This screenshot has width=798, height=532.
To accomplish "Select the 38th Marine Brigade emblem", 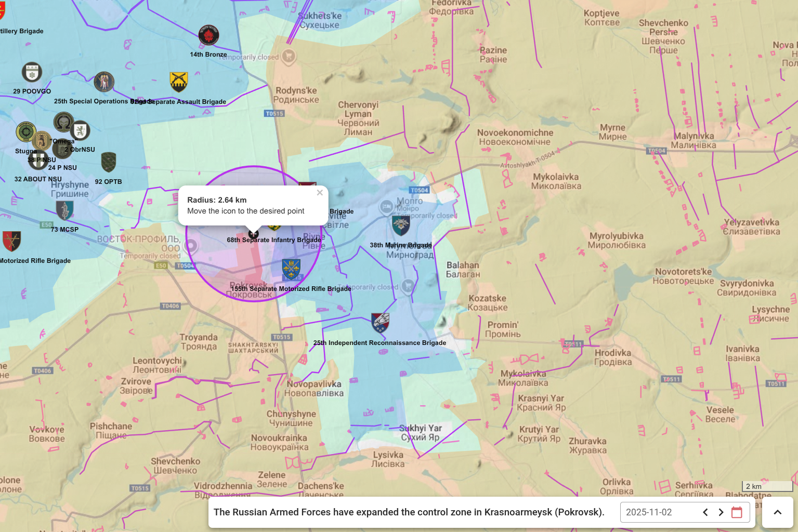I will (401, 225).
